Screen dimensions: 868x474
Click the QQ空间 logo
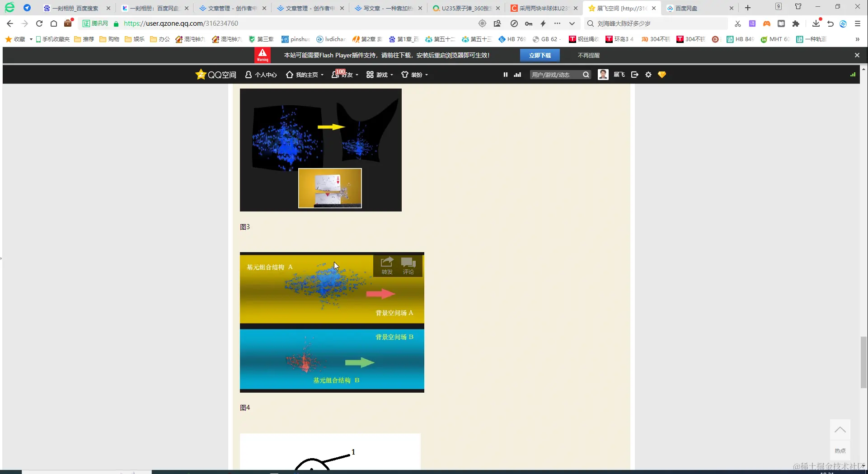(x=216, y=75)
